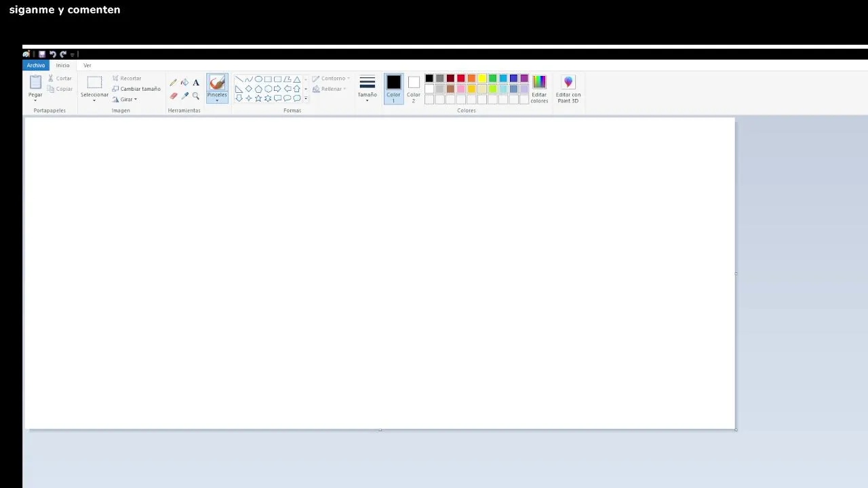Image resolution: width=868 pixels, height=488 pixels.
Task: Activate the Color 2 background selector
Action: click(414, 89)
